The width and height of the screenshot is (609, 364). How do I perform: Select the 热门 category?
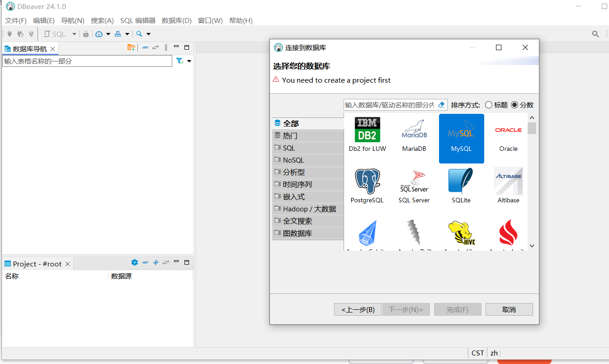(308, 135)
